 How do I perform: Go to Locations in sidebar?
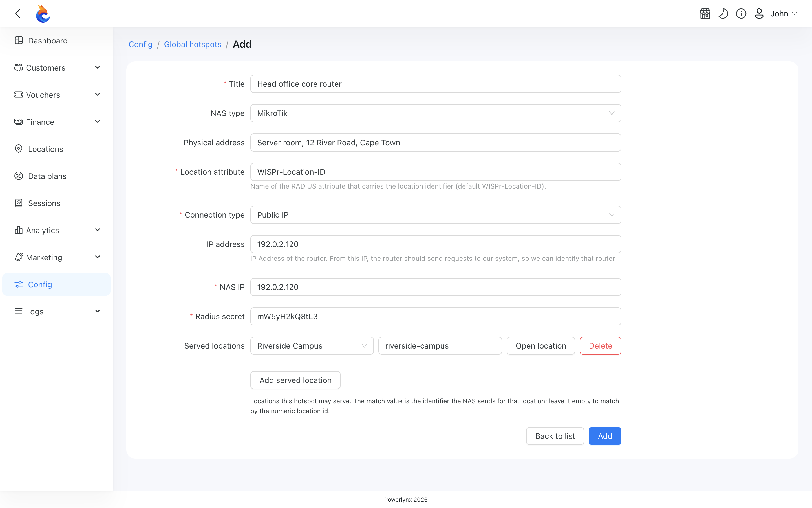click(56, 149)
